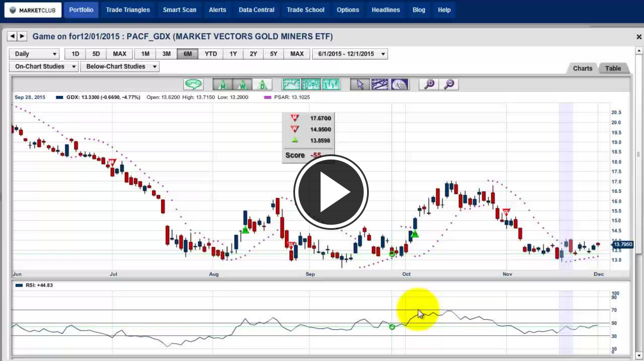The image size is (644, 361).
Task: Click the zoom out magnifier
Action: coord(448,84)
